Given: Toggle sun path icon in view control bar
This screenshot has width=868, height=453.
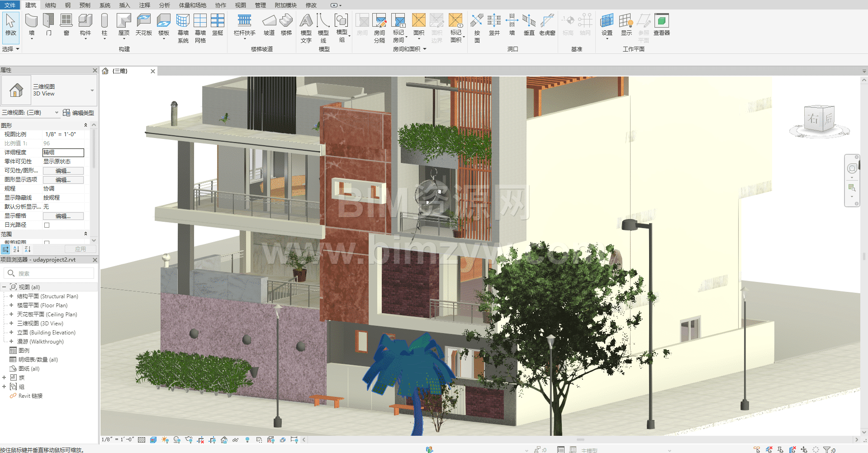Looking at the screenshot, I should [x=165, y=440].
